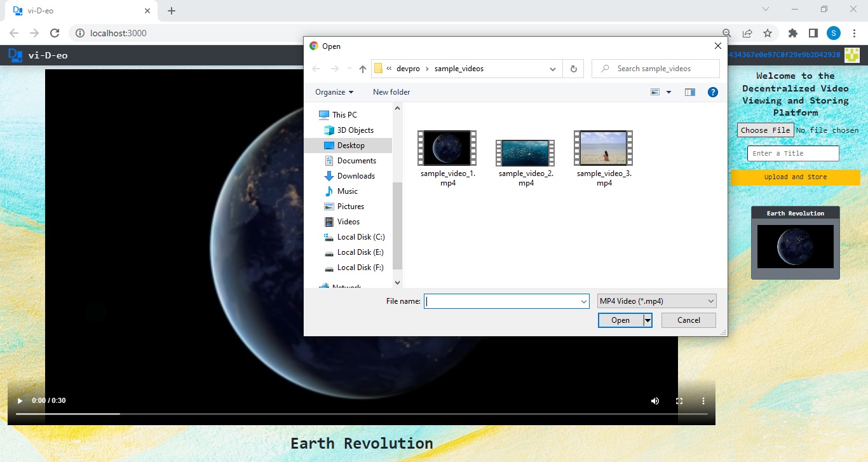Expand the views dropdown arrow in the dialog toolbar
This screenshot has height=462, width=868.
pos(669,92)
